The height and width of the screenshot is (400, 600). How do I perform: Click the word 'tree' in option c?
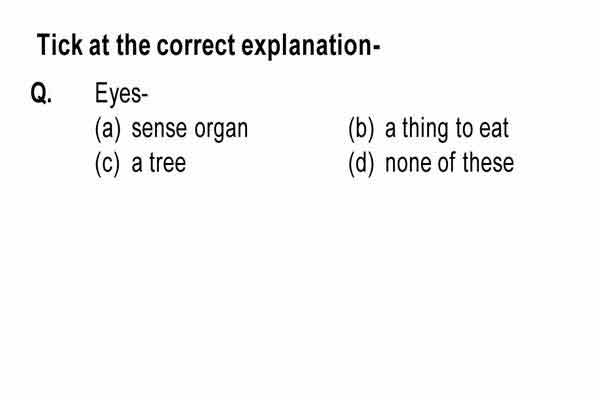[x=168, y=163]
